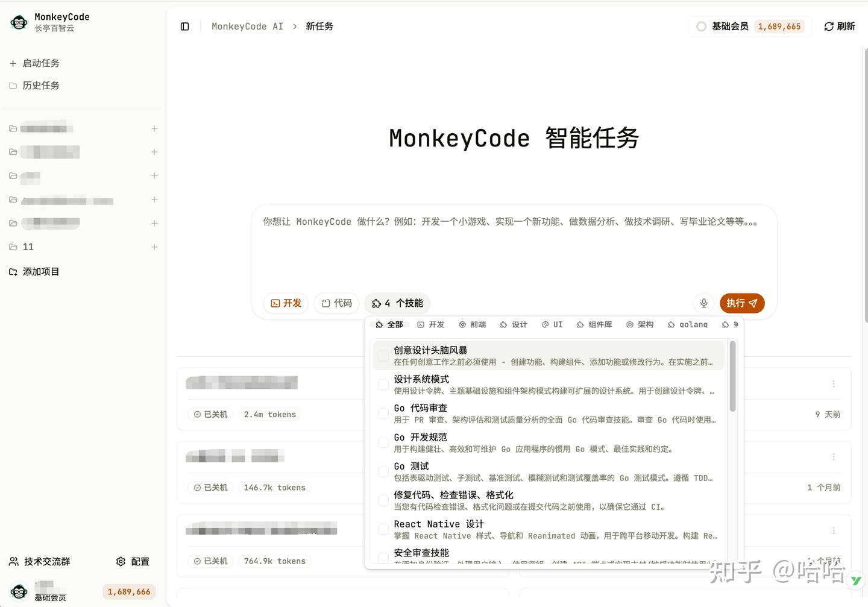Viewport: 868px width, 607px height.
Task: Click the 历史任务 folder icon
Action: coord(13,86)
